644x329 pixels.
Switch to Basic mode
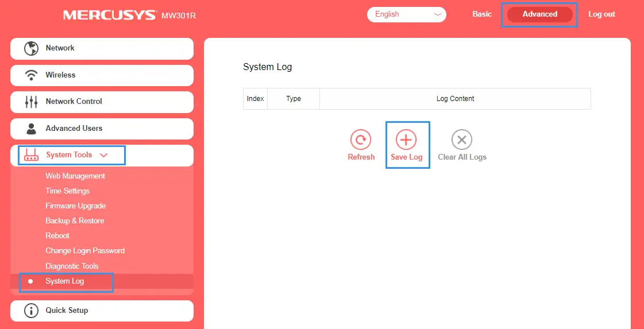[482, 14]
